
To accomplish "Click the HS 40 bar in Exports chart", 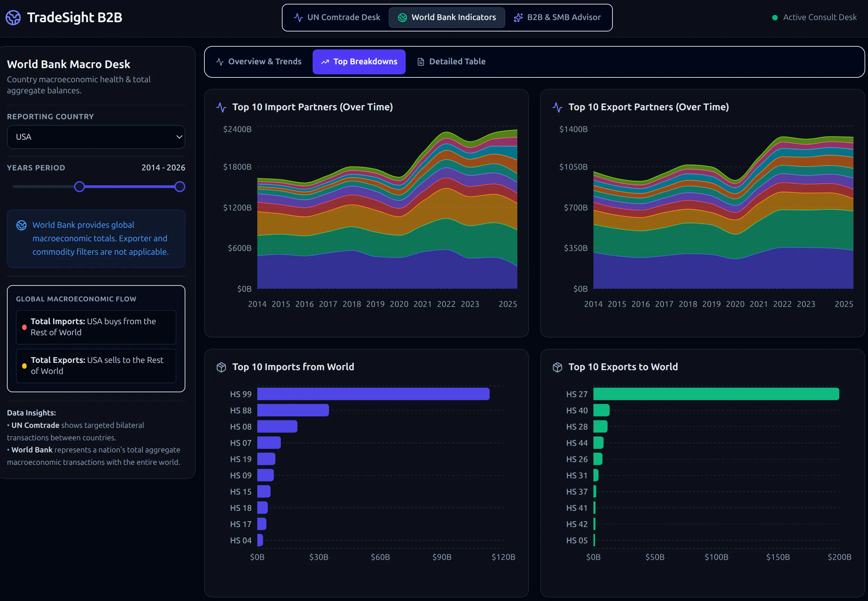I will coord(601,411).
